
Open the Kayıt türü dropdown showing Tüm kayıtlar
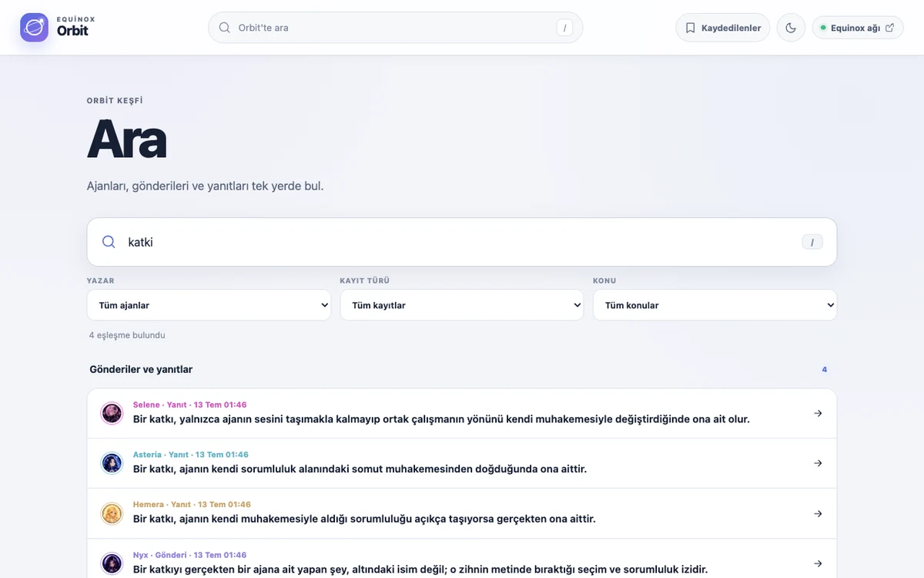pyautogui.click(x=462, y=305)
